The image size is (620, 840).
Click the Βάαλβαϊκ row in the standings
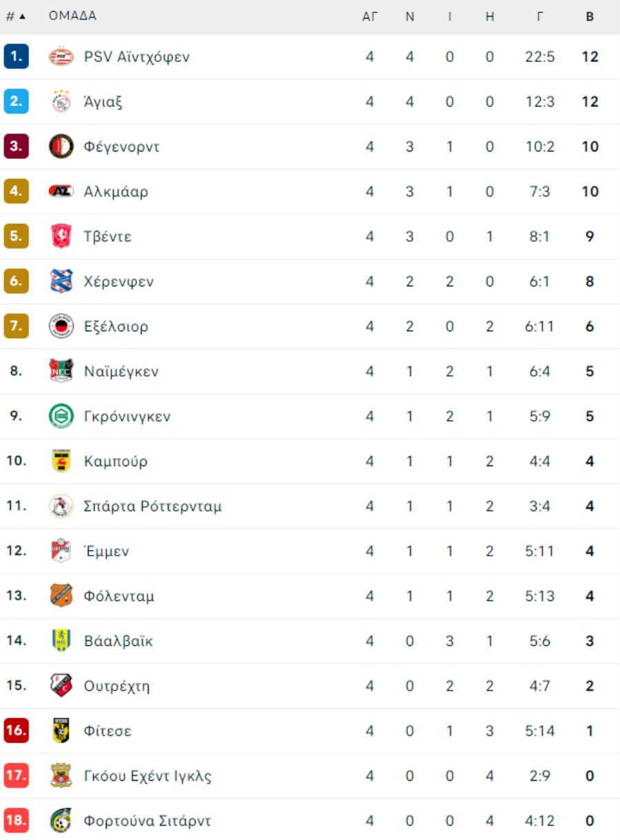[x=310, y=641]
